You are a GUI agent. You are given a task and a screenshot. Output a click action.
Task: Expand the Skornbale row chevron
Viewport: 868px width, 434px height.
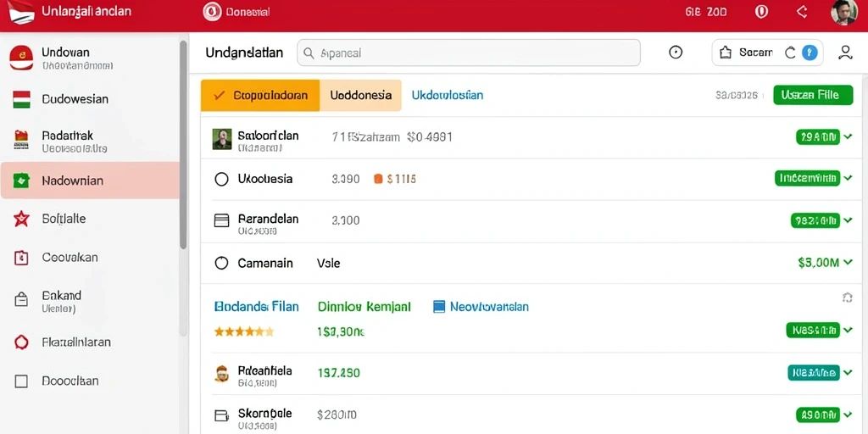coord(848,414)
